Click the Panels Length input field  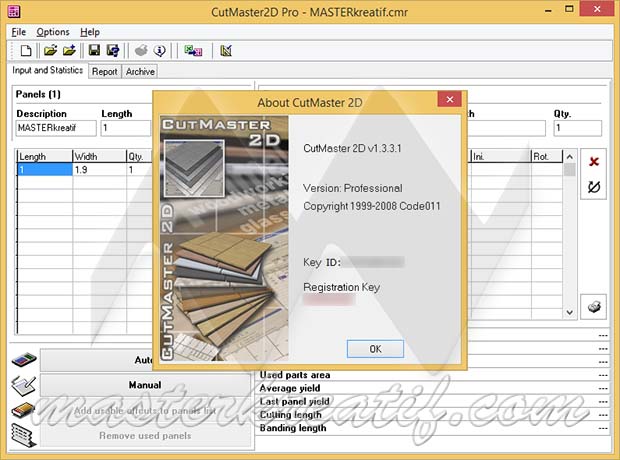pos(126,128)
